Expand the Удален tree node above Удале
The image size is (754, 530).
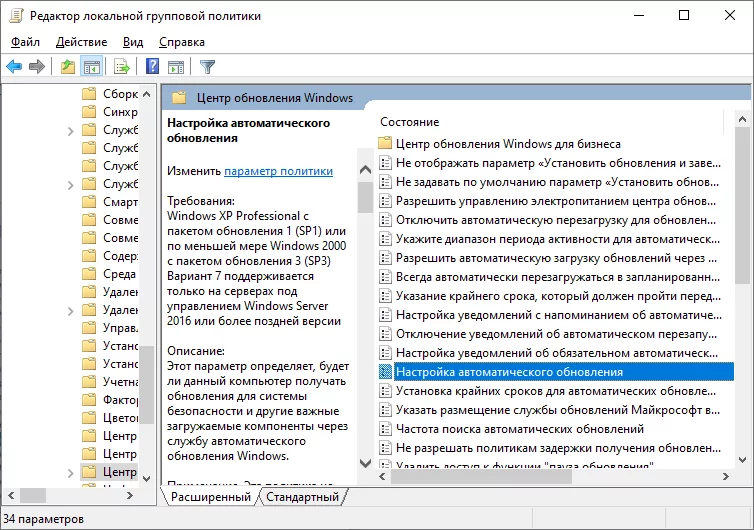tap(70, 292)
